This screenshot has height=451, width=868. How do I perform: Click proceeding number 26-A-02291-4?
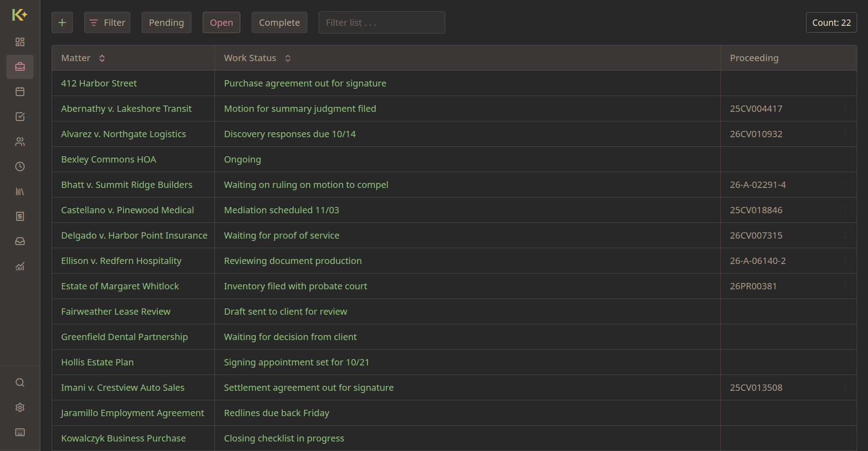point(758,185)
